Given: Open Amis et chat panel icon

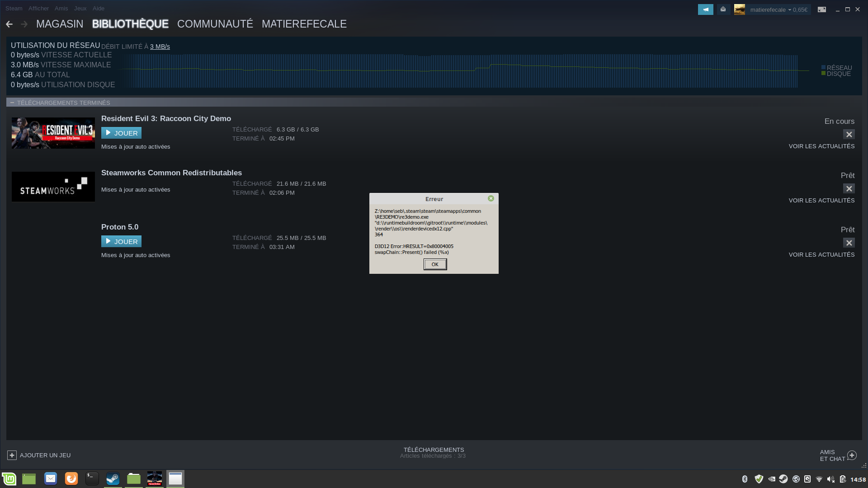Looking at the screenshot, I should pyautogui.click(x=852, y=455).
